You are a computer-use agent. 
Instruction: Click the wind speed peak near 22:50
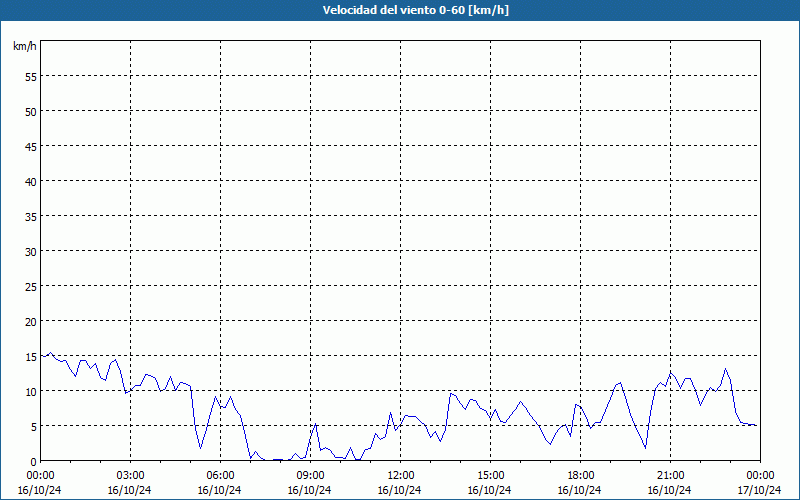tap(725, 369)
